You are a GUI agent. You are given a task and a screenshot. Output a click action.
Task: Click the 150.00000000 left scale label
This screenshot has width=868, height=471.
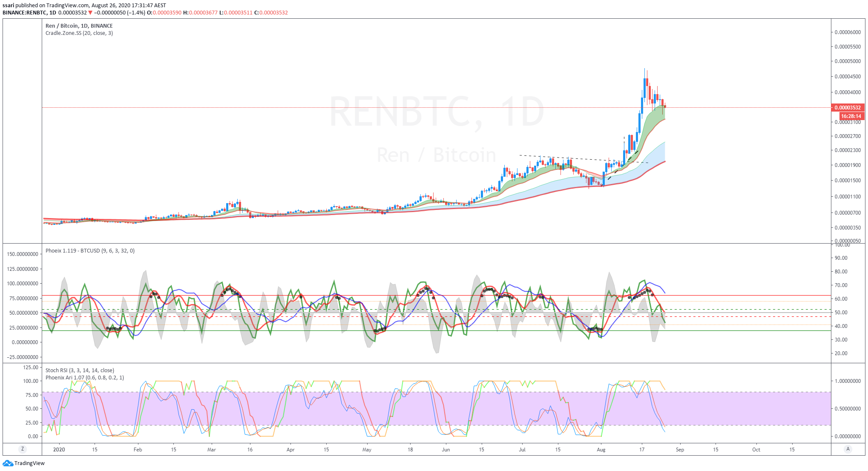pos(23,254)
